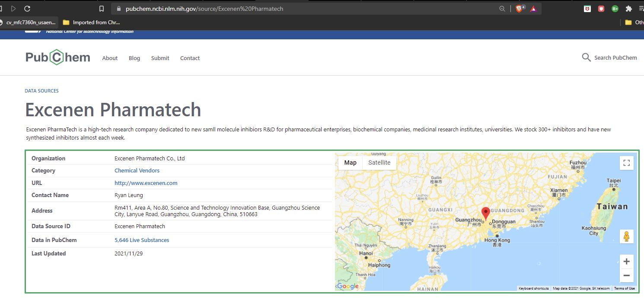Click the red location marker on map
Image resolution: width=644 pixels, height=303 pixels.
[x=486, y=214]
